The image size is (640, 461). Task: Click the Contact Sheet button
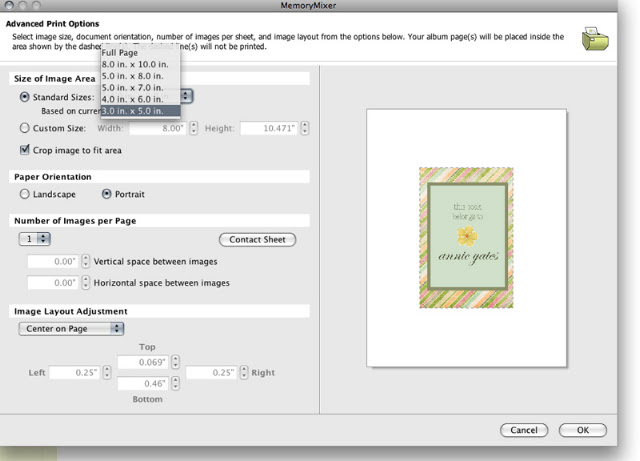point(257,240)
